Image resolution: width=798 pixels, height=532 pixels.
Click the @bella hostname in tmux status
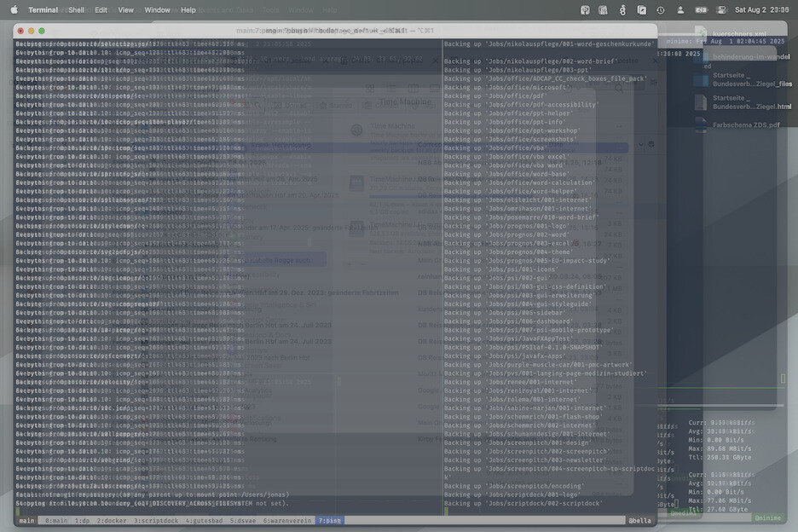639,520
